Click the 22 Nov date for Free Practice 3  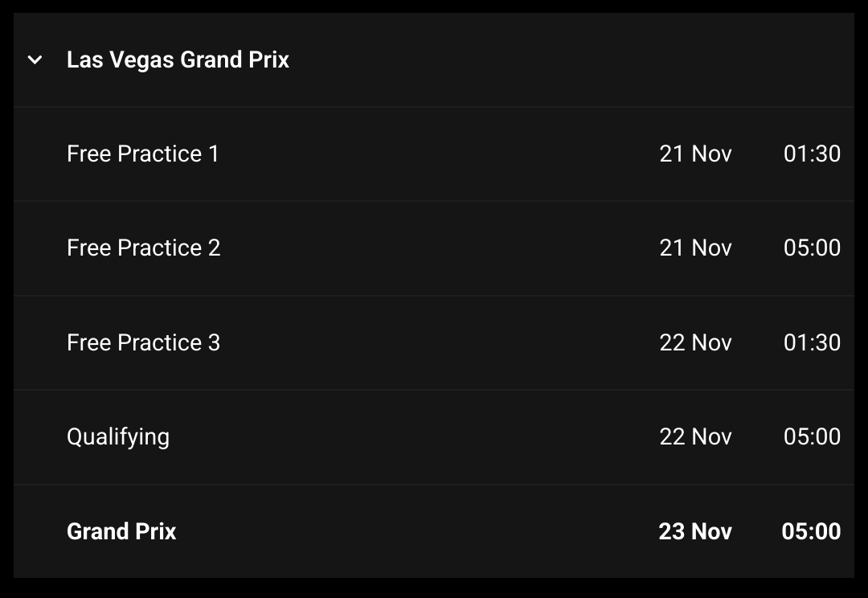pos(695,342)
